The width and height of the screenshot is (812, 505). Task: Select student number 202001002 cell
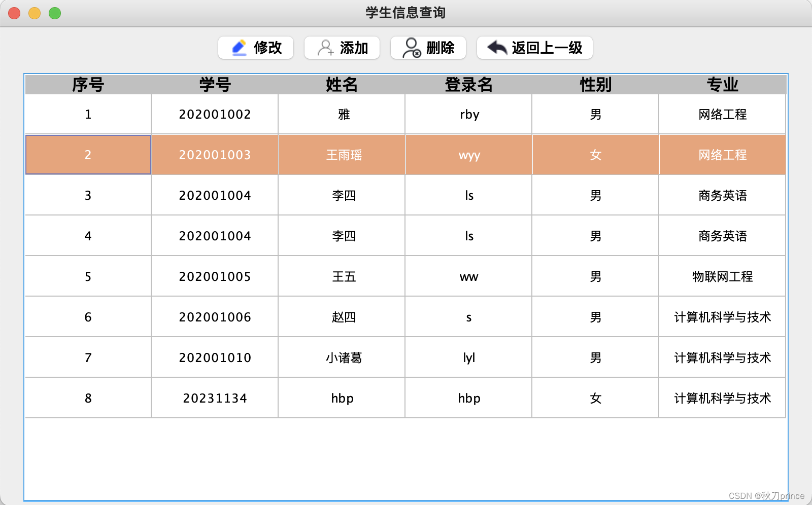pyautogui.click(x=215, y=114)
